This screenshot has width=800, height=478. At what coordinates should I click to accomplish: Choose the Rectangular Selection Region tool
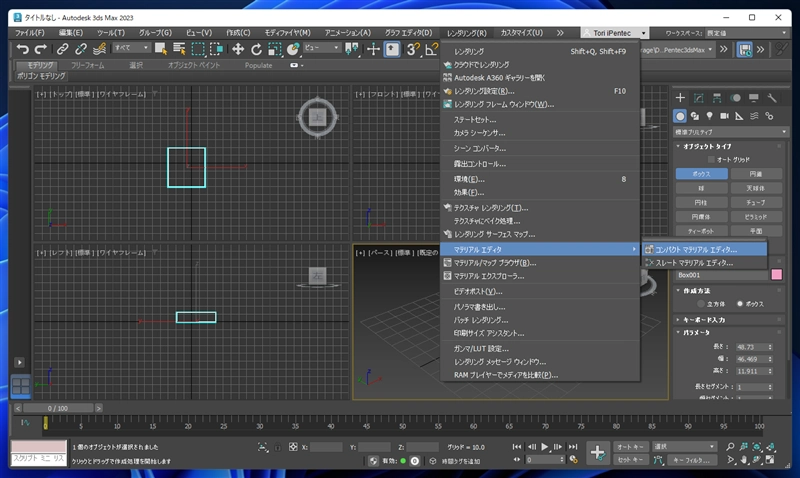[x=198, y=49]
